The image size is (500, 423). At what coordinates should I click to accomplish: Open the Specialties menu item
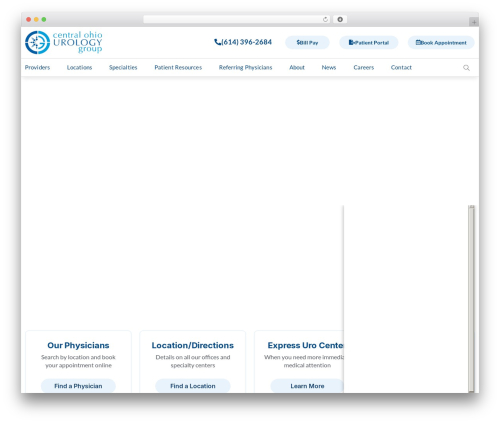(x=123, y=67)
